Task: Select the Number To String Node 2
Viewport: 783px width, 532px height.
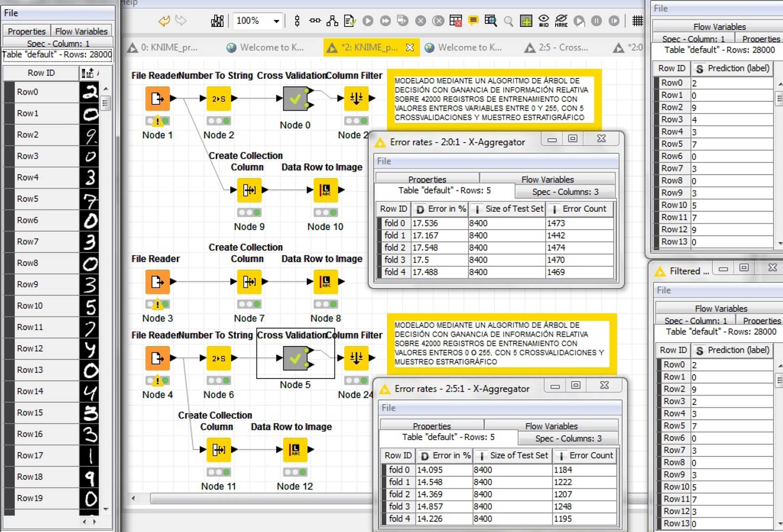Action: coord(218,99)
